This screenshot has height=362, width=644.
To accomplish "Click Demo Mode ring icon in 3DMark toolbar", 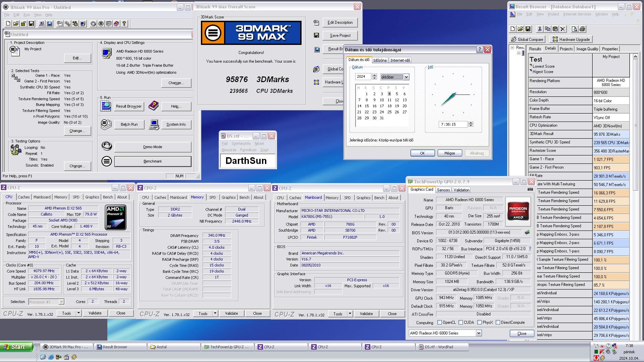I will click(x=93, y=23).
